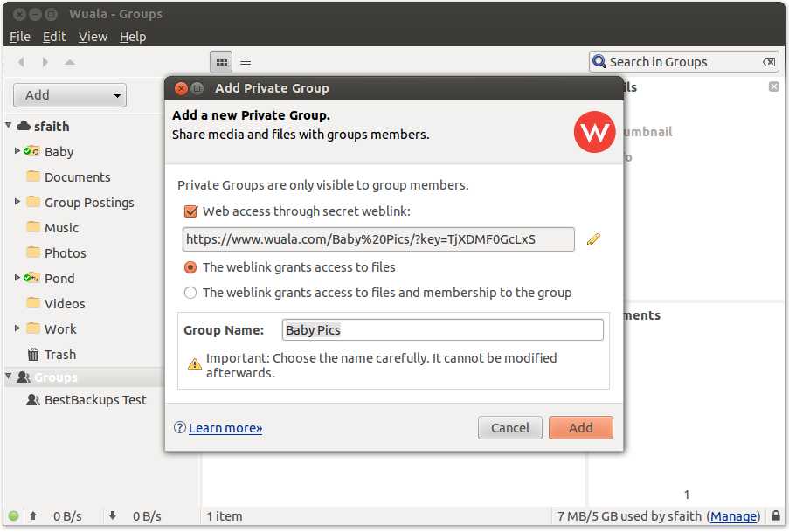Image resolution: width=789 pixels, height=532 pixels.
Task: Select weblink grants access to files only
Action: [190, 267]
